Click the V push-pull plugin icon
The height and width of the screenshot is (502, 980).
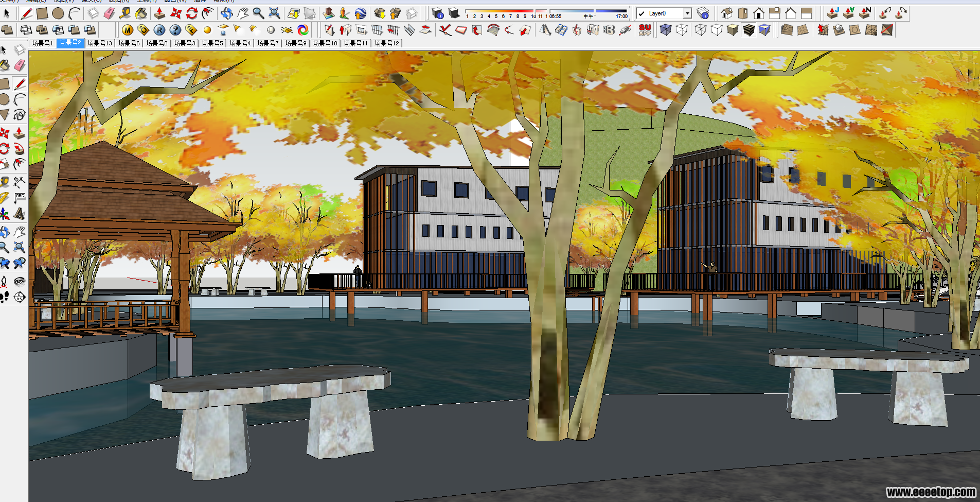coord(849,13)
